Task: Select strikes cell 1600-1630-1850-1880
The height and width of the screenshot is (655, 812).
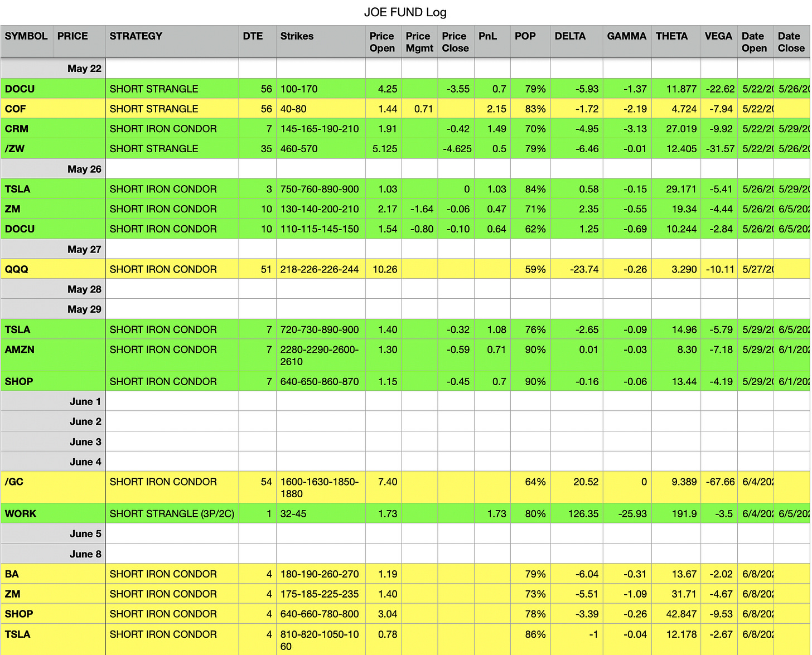Action: 321,488
